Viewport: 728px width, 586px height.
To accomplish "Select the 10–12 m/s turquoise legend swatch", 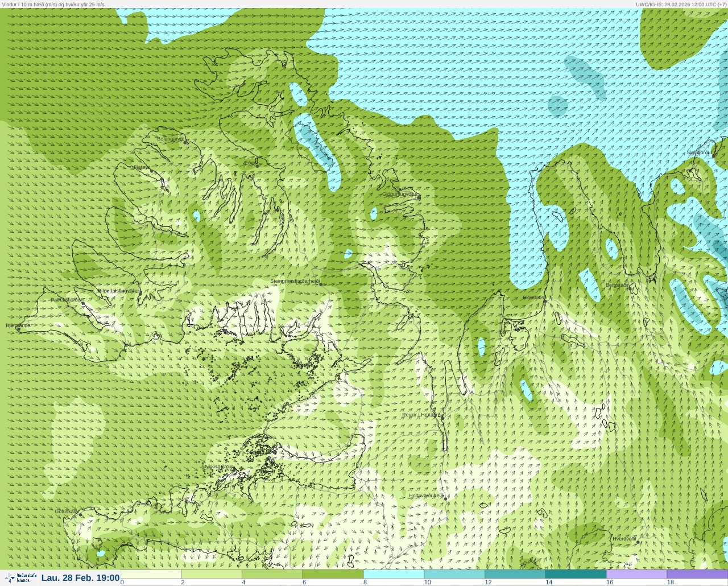I will [454, 574].
